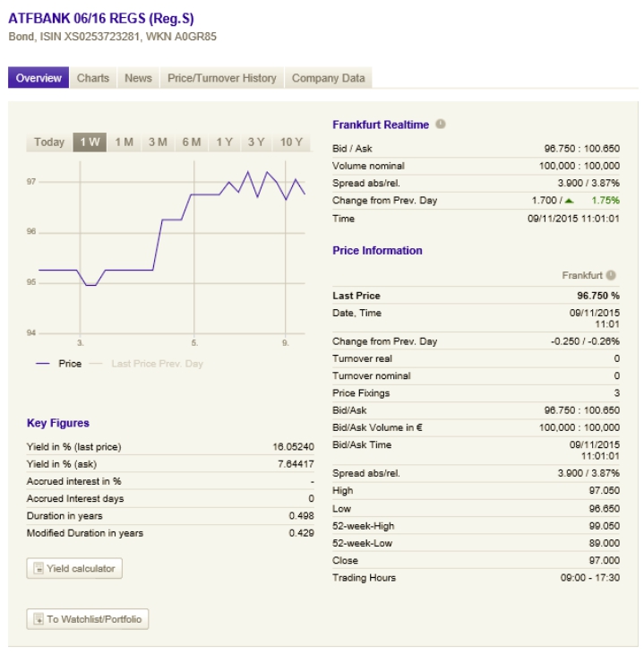
Task: Click the ATFBANK 06/16 REGS title
Action: pos(101,19)
